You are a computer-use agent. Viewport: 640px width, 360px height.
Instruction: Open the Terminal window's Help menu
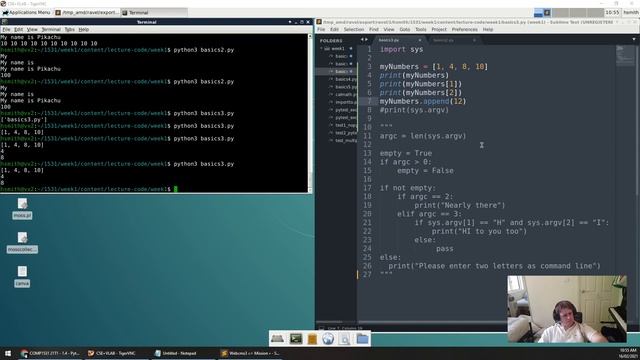84,29
